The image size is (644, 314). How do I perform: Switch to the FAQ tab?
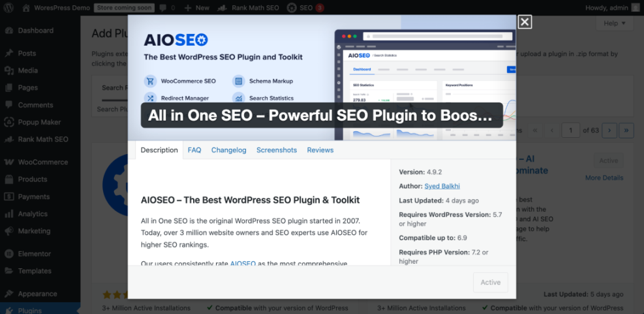(194, 150)
